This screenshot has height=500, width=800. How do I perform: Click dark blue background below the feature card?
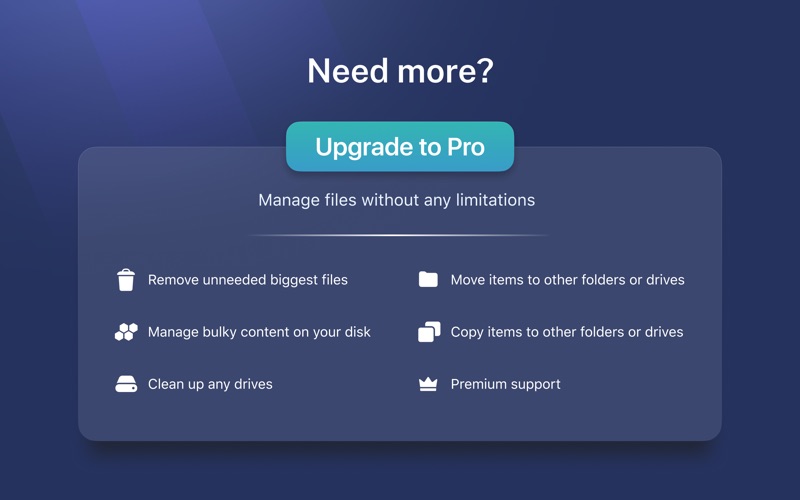pos(400,474)
